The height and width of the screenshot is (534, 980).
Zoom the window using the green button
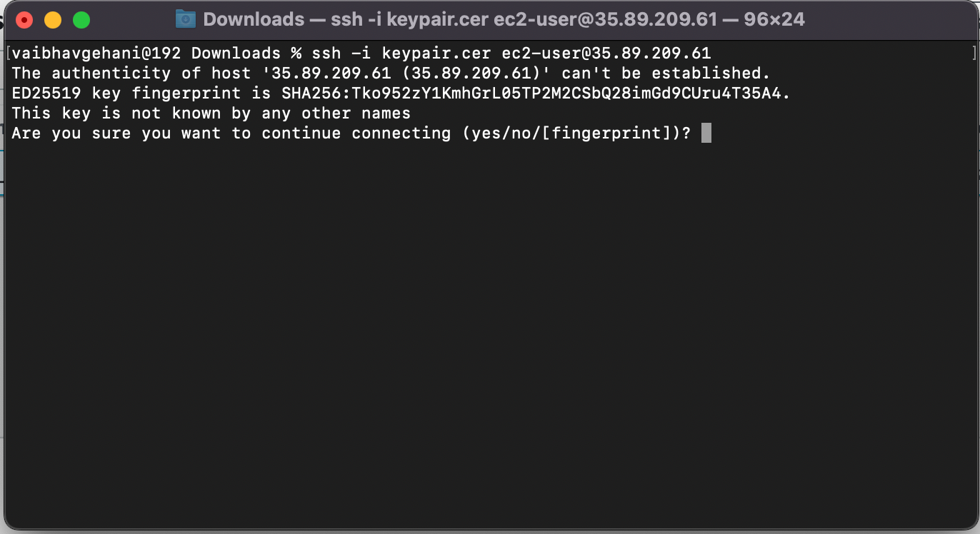point(81,20)
